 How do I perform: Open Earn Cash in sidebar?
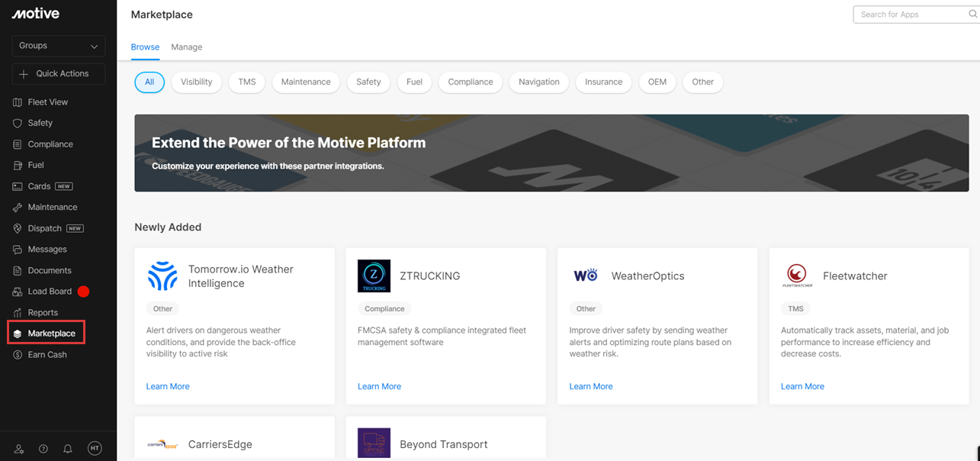(x=47, y=355)
